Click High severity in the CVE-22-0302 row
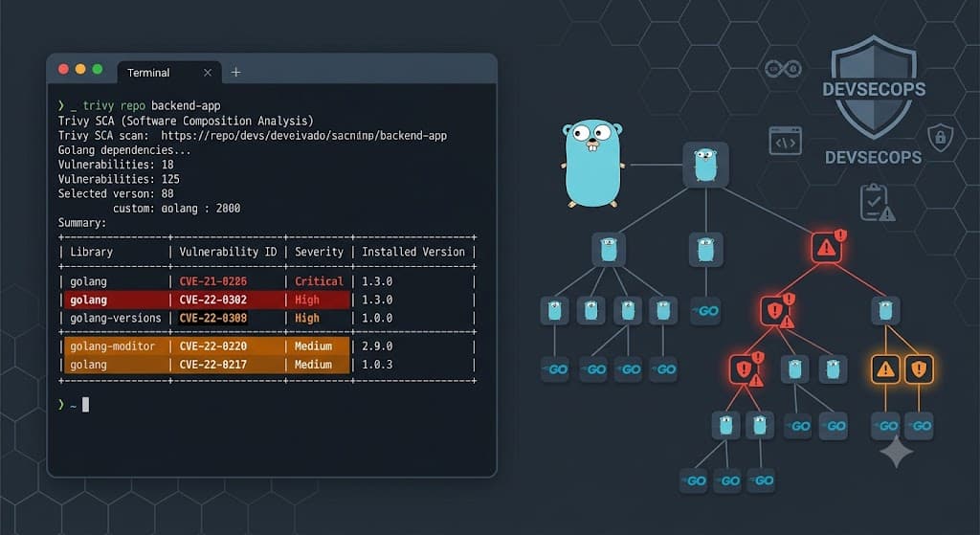This screenshot has height=535, width=980. click(x=307, y=300)
